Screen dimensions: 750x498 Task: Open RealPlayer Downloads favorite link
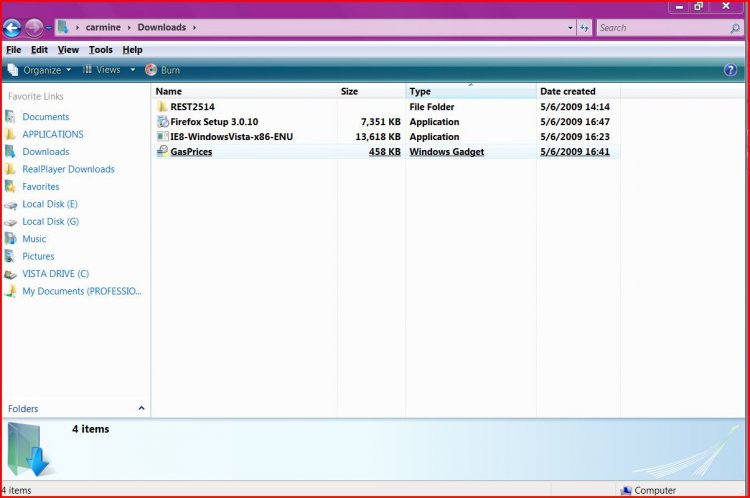[x=68, y=169]
